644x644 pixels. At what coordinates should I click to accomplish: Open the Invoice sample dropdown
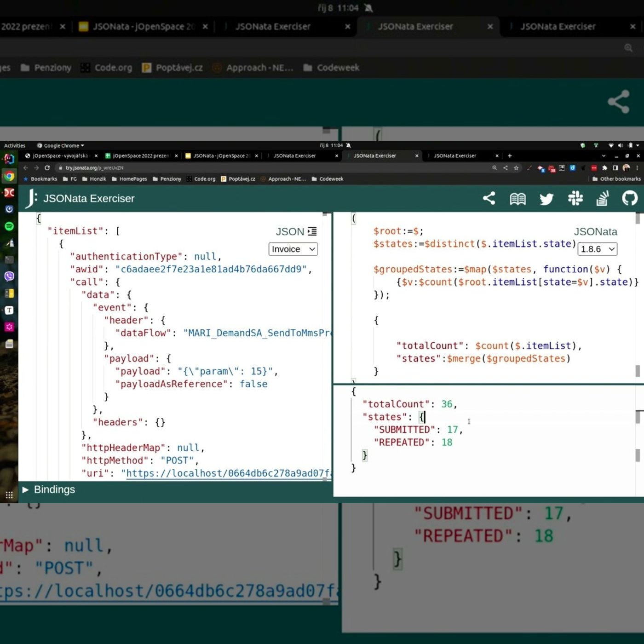pos(293,249)
